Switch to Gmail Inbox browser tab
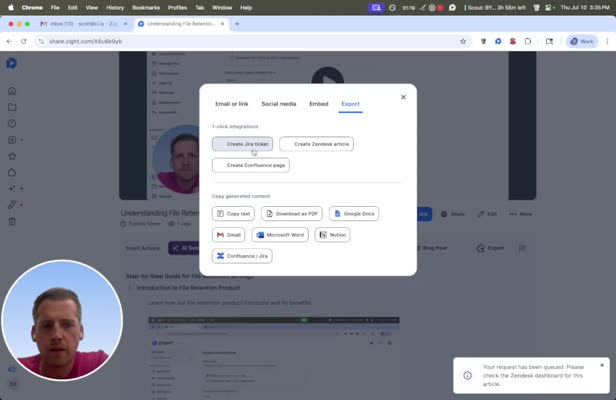Screen dimensions: 616x400 coord(84,24)
